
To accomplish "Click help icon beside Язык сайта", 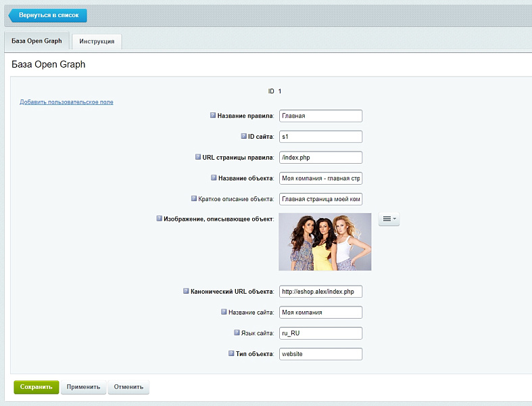I will click(x=237, y=333).
